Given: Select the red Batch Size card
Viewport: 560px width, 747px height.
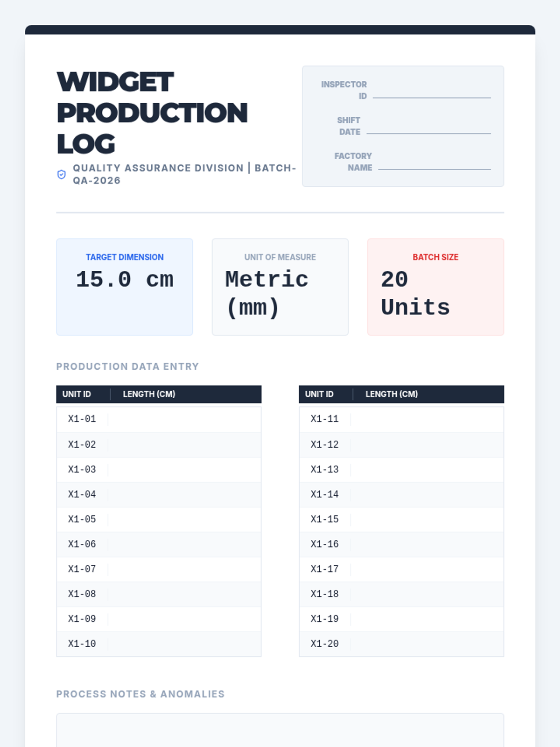Looking at the screenshot, I should pyautogui.click(x=435, y=287).
